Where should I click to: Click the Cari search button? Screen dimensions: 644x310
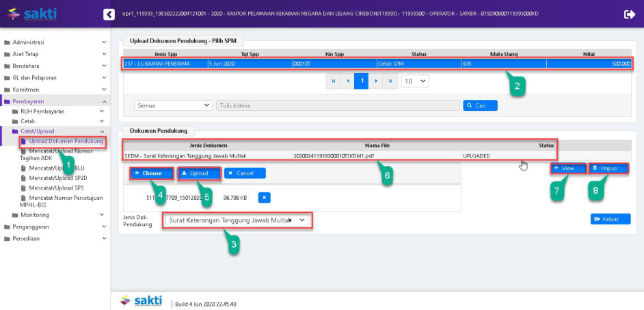(x=480, y=105)
